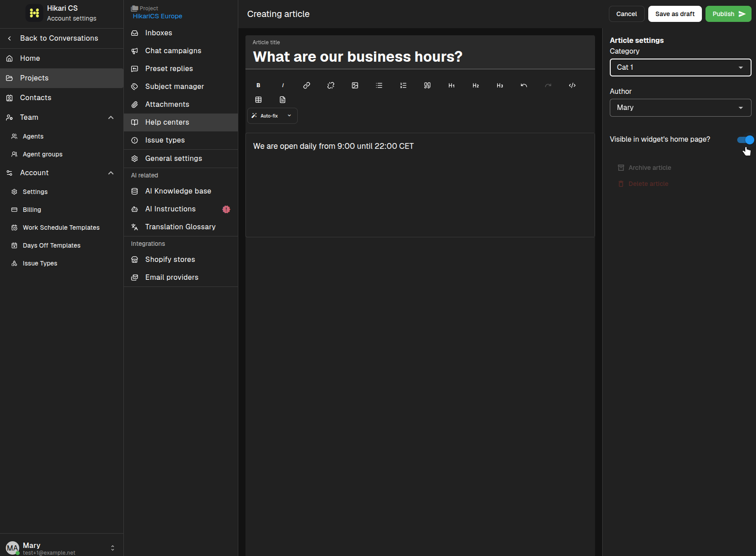Click the AI Instructions warning badge
The height and width of the screenshot is (556, 756).
point(226,209)
